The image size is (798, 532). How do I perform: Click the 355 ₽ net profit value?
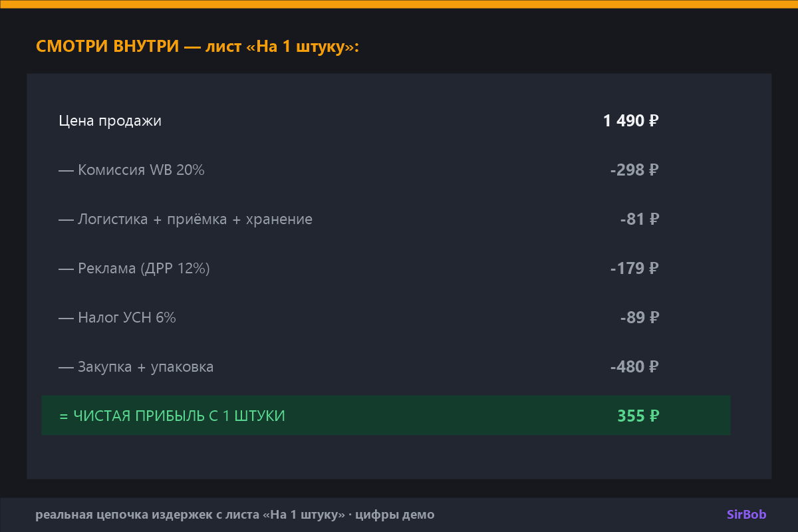click(x=638, y=416)
